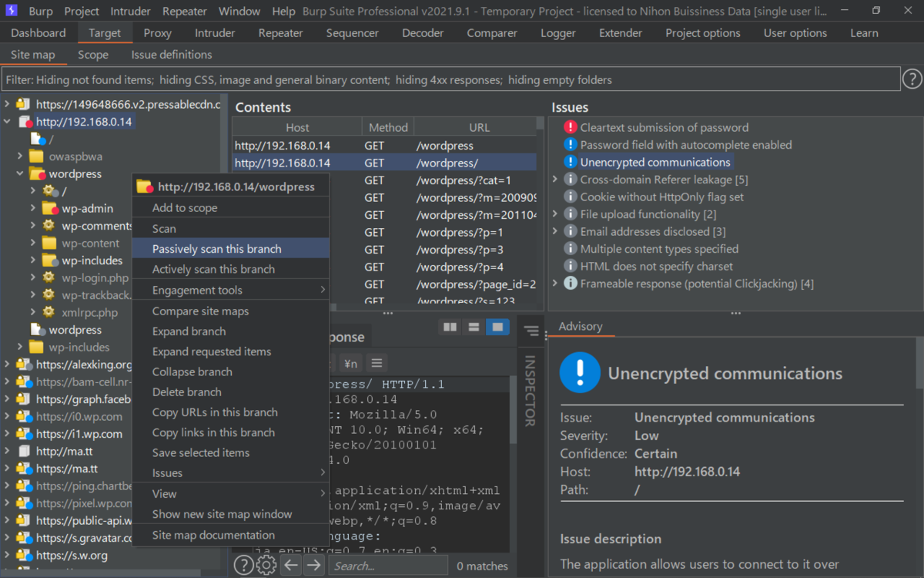Click blue icon beside Password field autocomplete
The image size is (924, 578).
(x=570, y=145)
